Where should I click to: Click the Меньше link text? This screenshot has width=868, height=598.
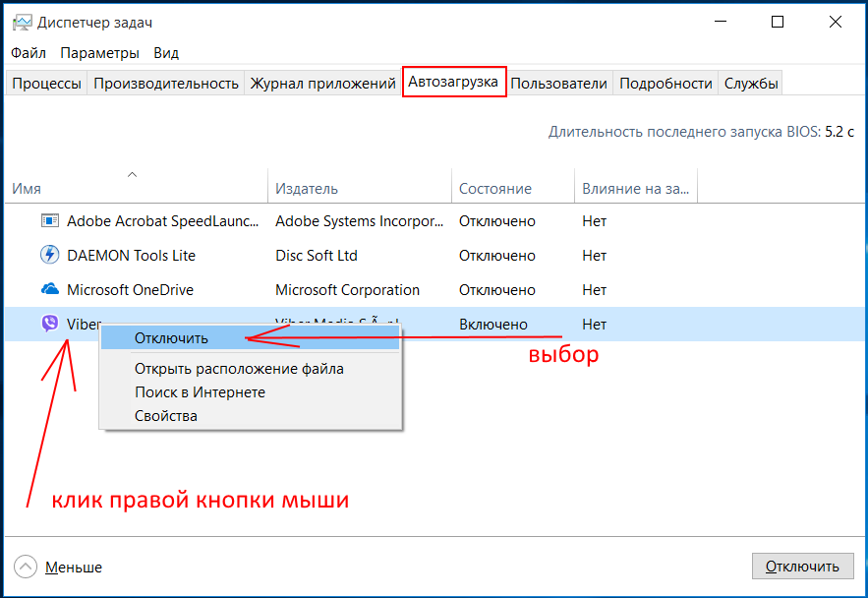point(74,567)
